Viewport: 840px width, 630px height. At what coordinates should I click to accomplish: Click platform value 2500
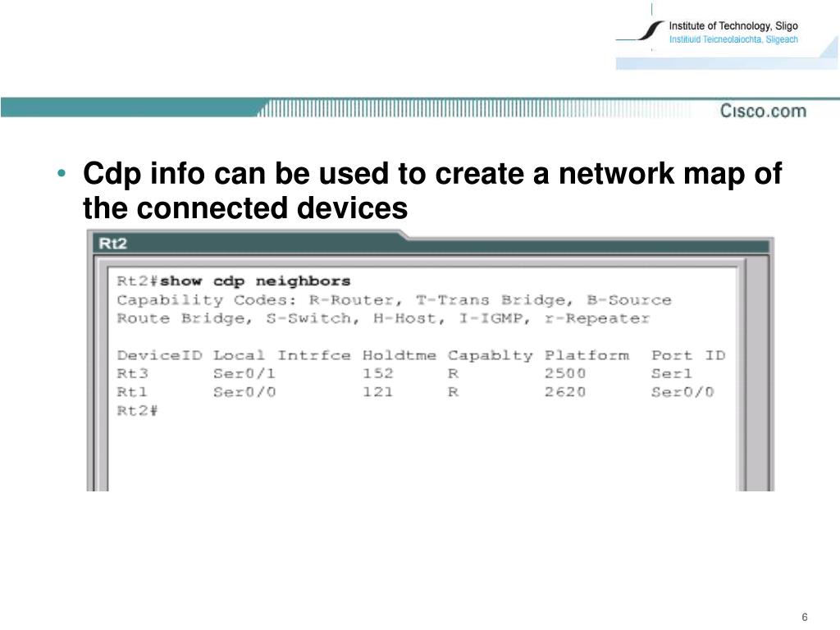565,373
